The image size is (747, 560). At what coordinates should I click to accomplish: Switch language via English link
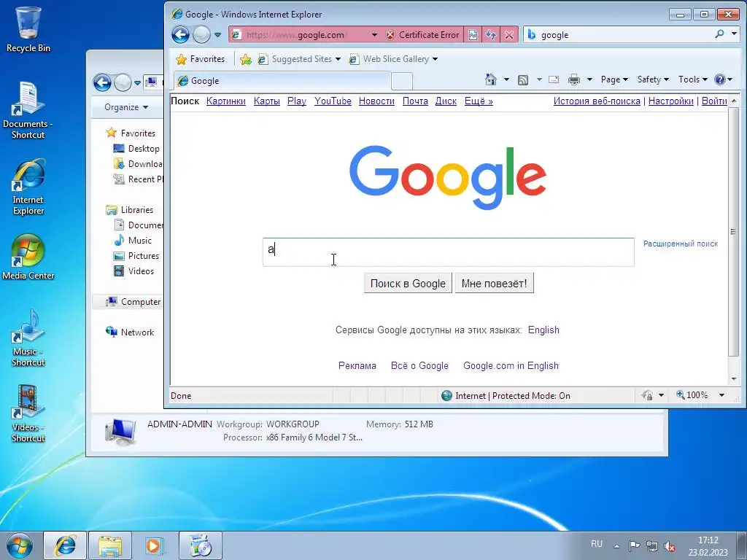[x=543, y=330]
